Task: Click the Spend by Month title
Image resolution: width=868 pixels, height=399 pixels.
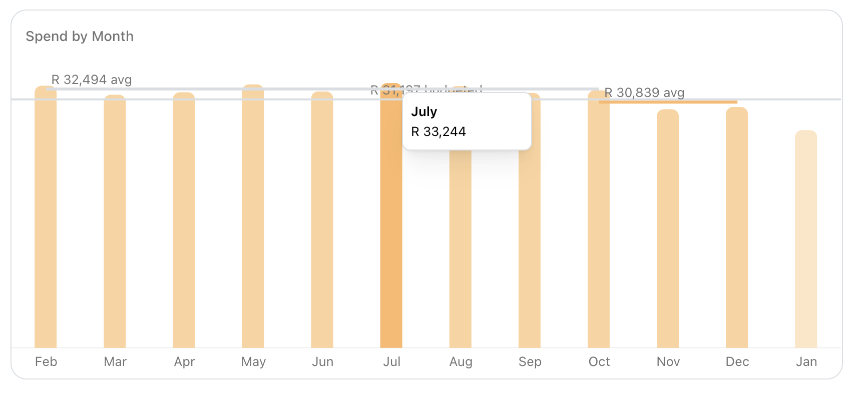Action: (x=81, y=36)
